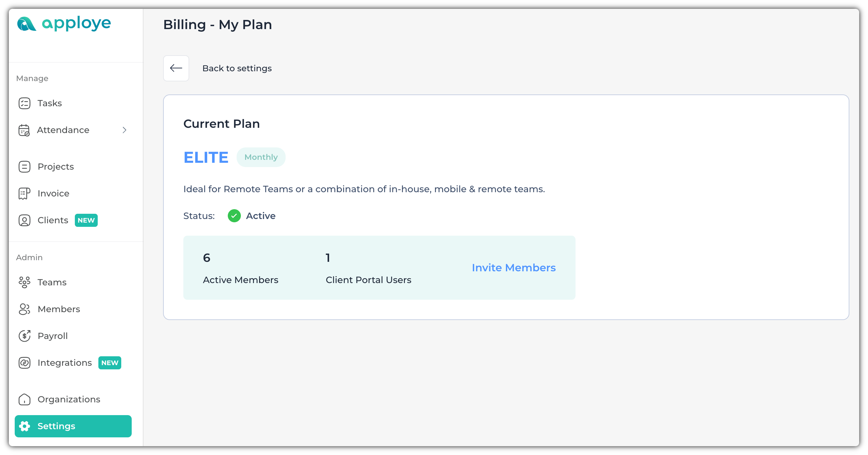Click the Payroll dollar icon

(24, 336)
